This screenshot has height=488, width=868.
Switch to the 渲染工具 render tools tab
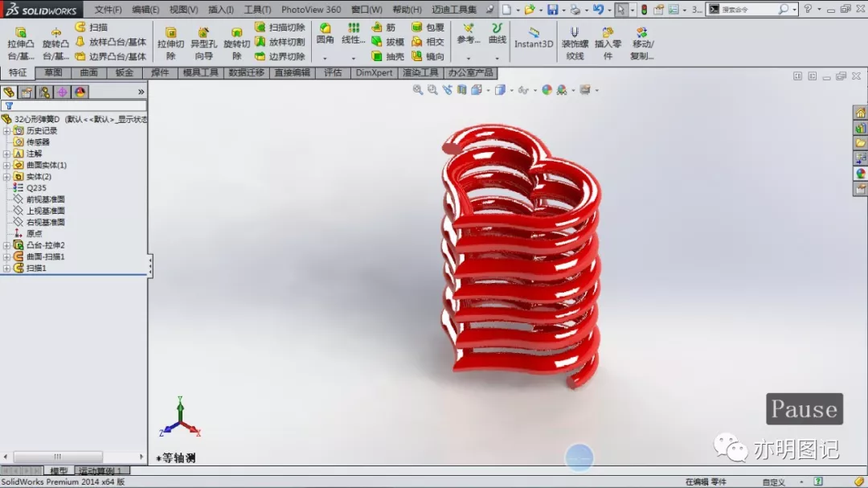(x=420, y=72)
